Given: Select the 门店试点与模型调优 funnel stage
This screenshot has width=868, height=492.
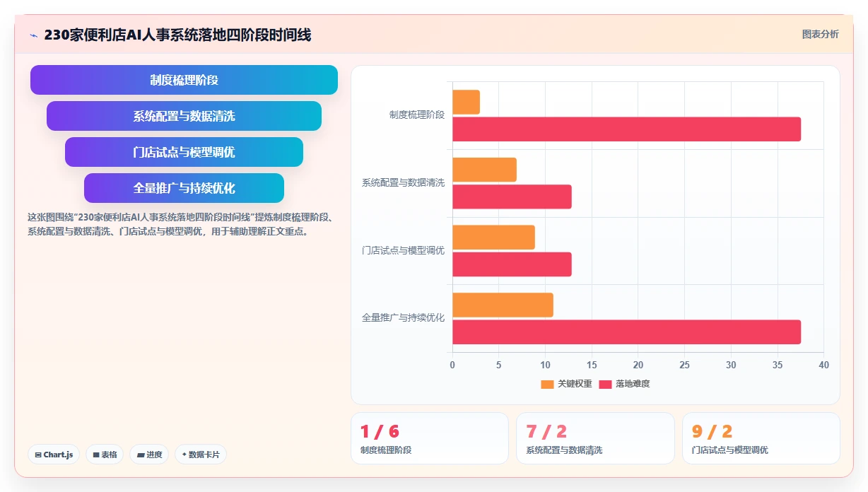Looking at the screenshot, I should (x=184, y=152).
